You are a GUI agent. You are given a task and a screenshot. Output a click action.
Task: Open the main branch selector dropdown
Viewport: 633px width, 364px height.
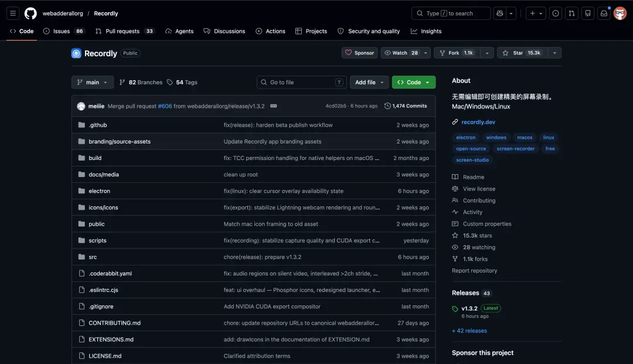[x=93, y=82]
